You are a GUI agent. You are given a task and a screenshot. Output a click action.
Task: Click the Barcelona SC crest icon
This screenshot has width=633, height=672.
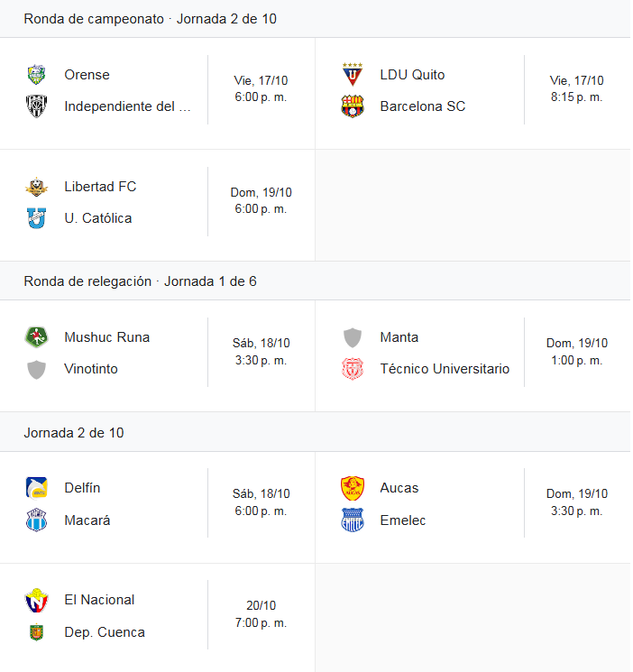pyautogui.click(x=353, y=106)
